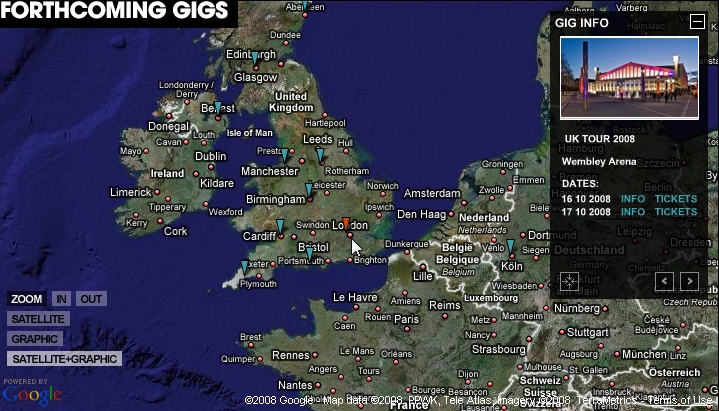Open INFO for 17 10 2008 date
The width and height of the screenshot is (719, 411).
[x=633, y=212]
